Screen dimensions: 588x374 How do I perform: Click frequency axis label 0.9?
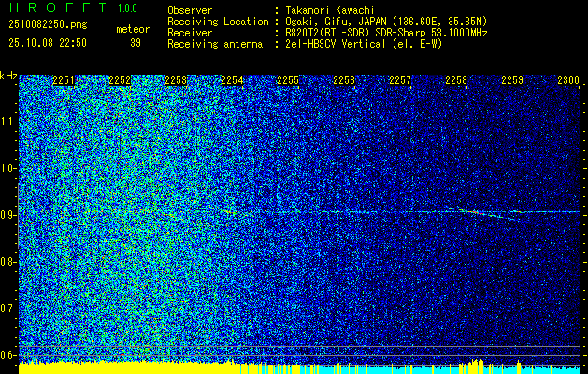[7, 215]
